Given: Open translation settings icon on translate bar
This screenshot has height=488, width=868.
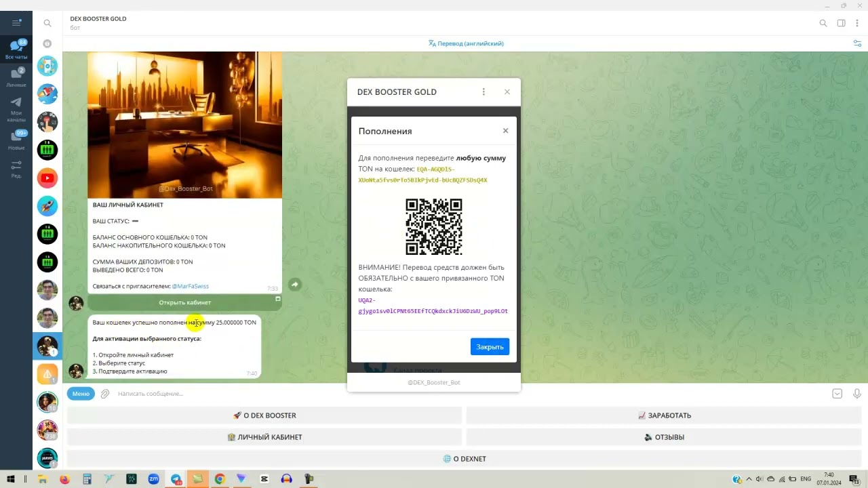Looking at the screenshot, I should click(x=857, y=43).
